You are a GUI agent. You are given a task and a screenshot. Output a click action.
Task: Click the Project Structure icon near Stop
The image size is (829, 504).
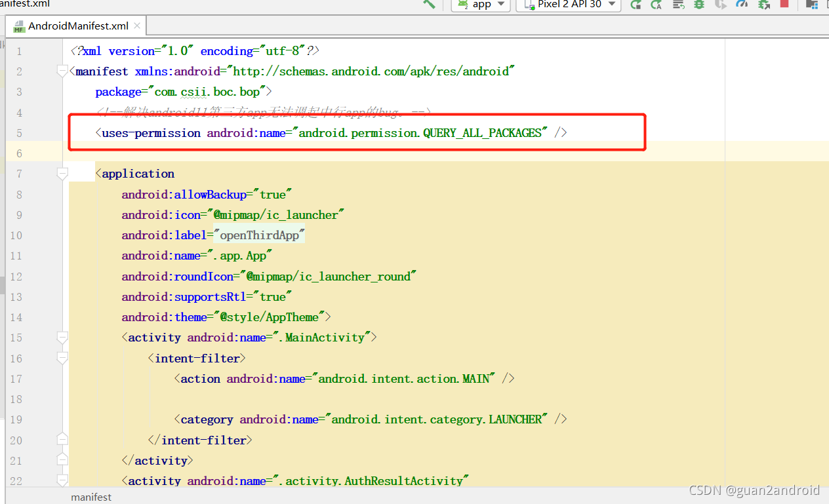tap(812, 5)
